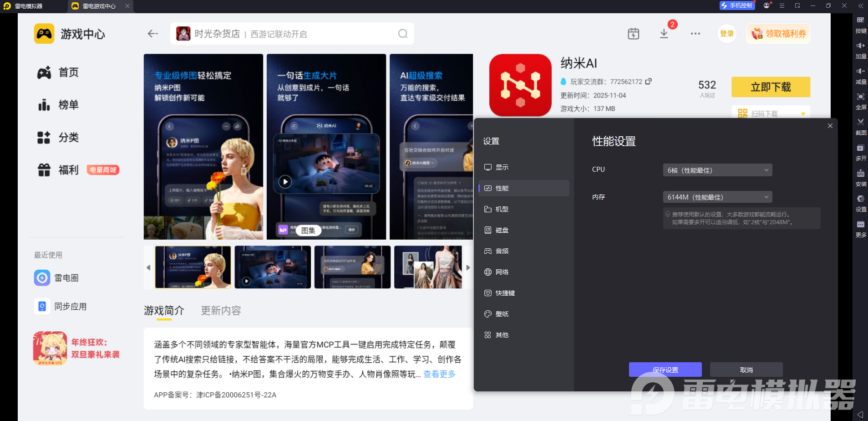Click the 立即下载 button
Viewport: 868px width, 421px height.
click(771, 87)
